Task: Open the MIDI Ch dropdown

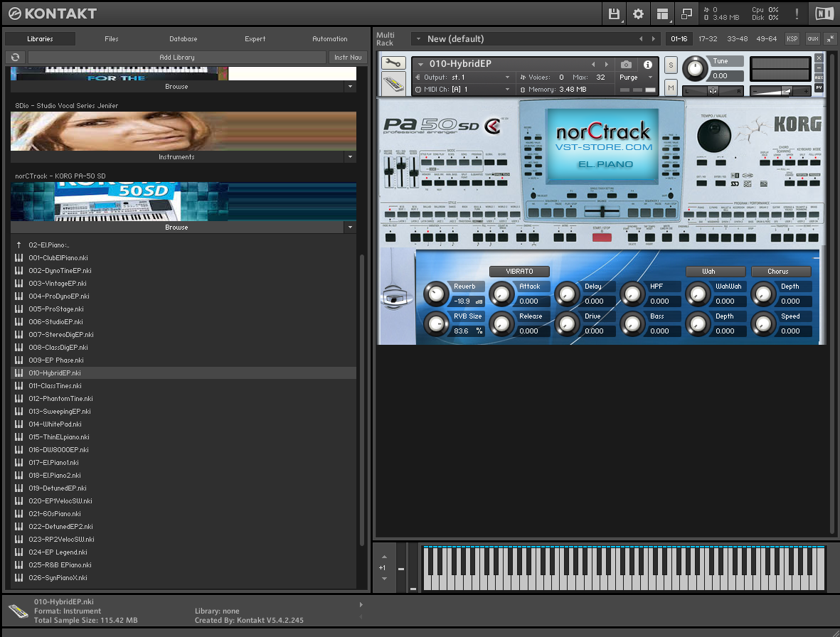Action: pyautogui.click(x=507, y=90)
